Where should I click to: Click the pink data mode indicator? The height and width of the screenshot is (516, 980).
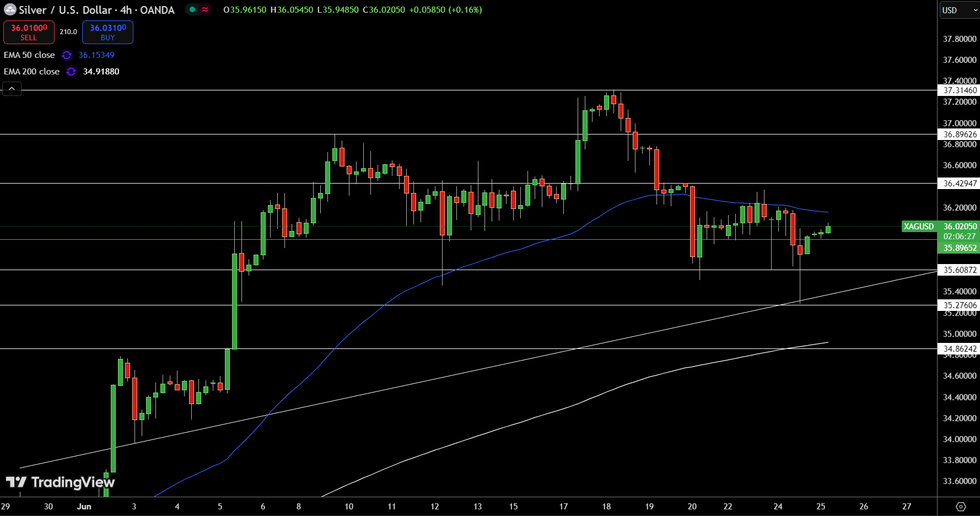point(205,9)
